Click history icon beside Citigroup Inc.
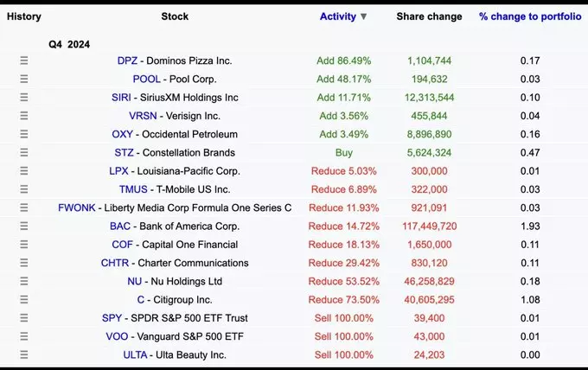Viewport: 588px width, 370px height. tap(24, 300)
